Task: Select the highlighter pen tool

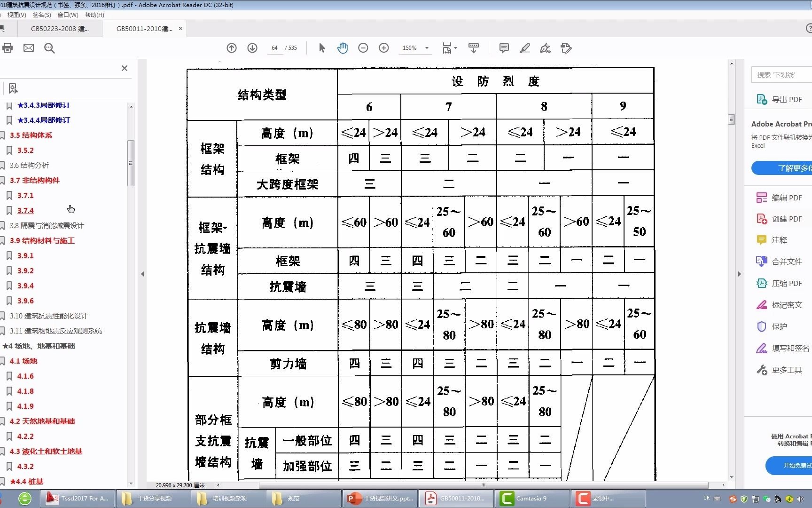Action: tap(525, 48)
